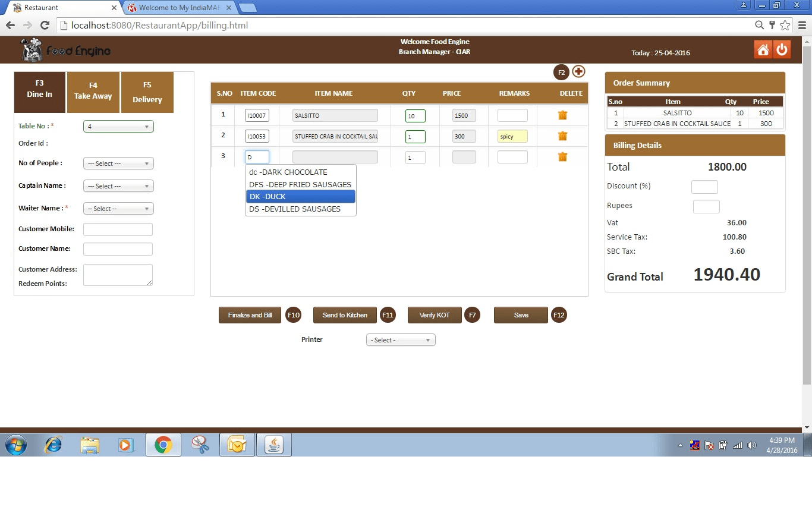Screen dimensions: 812x513
Task: Click the F11 badge beside Send to Kitchen
Action: [388, 315]
